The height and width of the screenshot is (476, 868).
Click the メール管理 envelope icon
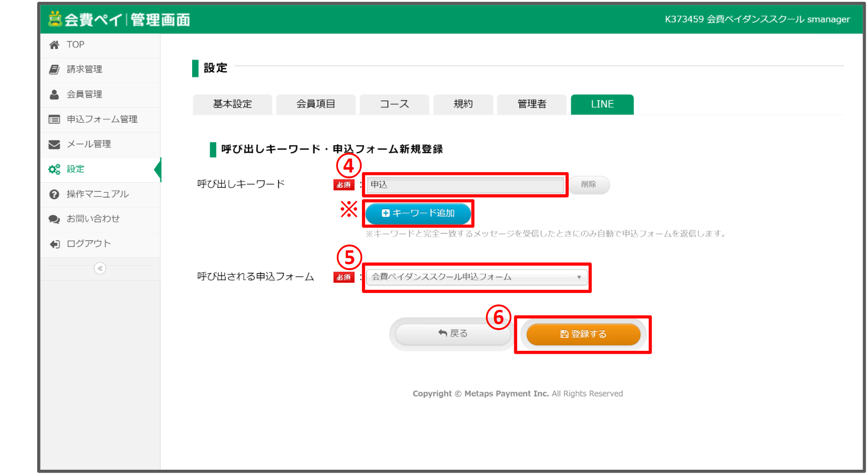click(x=54, y=144)
